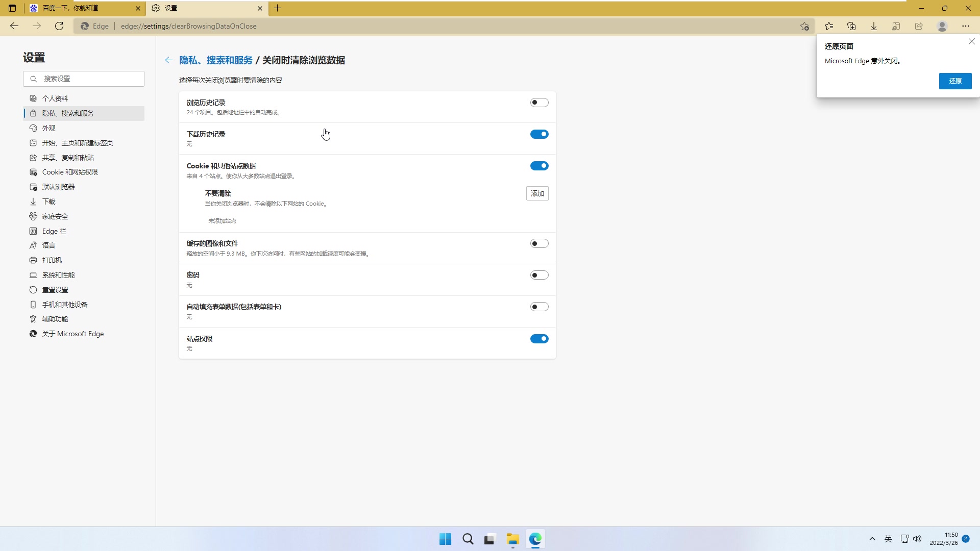Click 添加 button under 不要清除
Viewport: 980px width, 551px height.
pos(537,193)
